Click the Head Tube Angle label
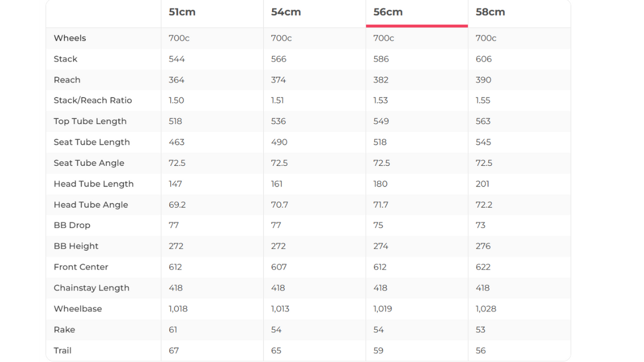The image size is (644, 362). coord(91,205)
